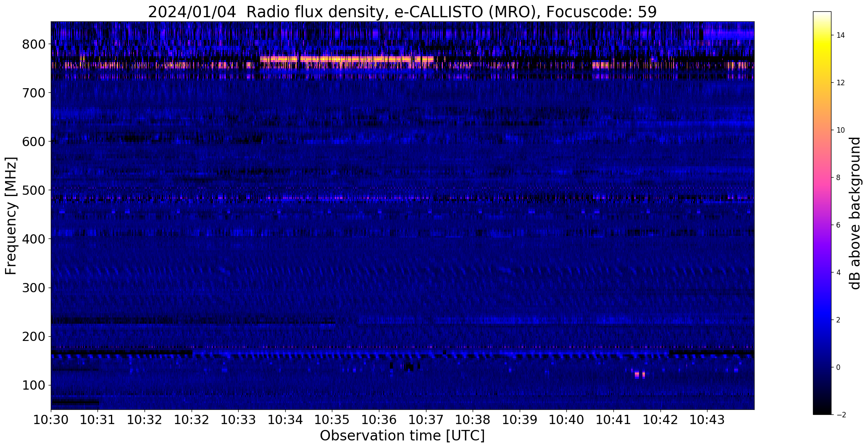The width and height of the screenshot is (868, 448).
Task: Click the colorbar tick value 6
Action: point(839,225)
